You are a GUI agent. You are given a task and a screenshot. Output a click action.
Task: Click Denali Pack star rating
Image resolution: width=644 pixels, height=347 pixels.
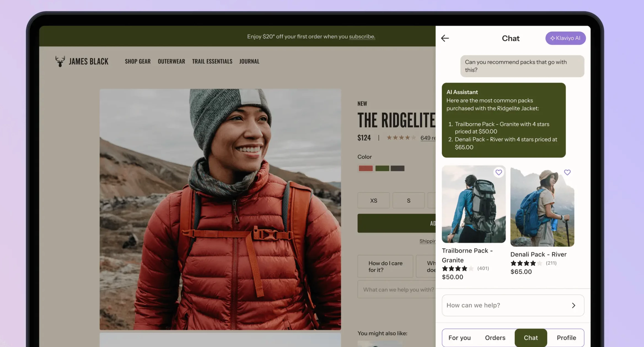coord(526,263)
